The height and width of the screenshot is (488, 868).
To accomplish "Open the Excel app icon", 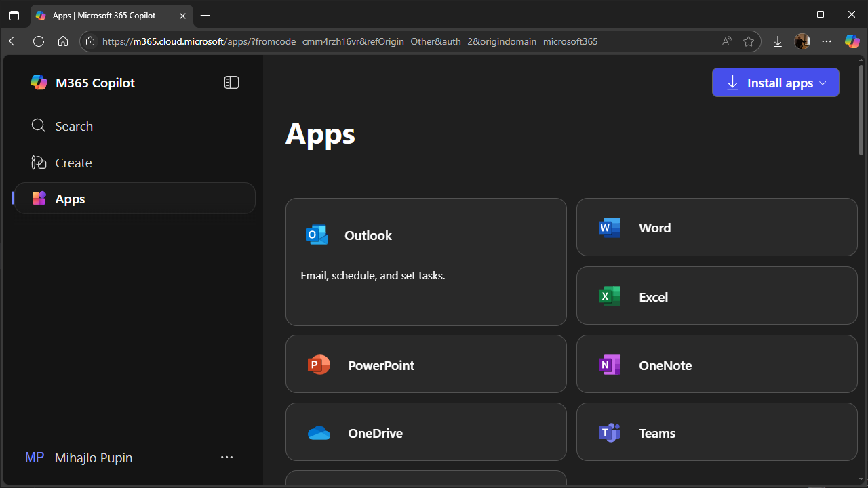I will click(x=610, y=296).
